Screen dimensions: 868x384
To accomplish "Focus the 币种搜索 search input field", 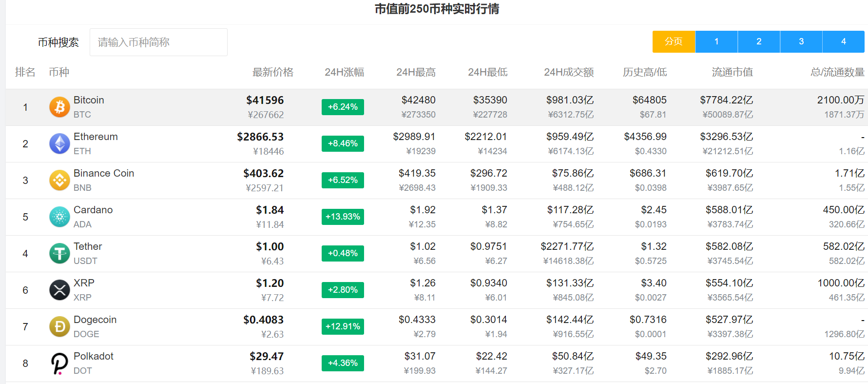I will pos(158,42).
